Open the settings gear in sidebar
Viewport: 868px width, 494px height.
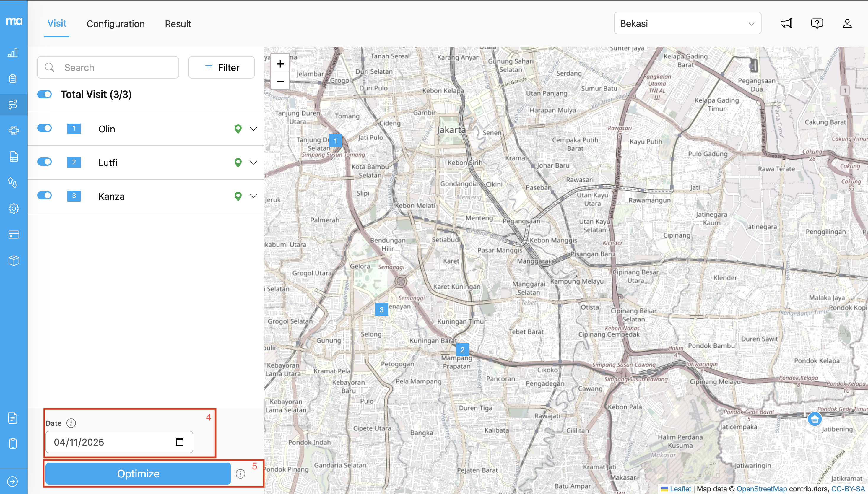pyautogui.click(x=13, y=208)
